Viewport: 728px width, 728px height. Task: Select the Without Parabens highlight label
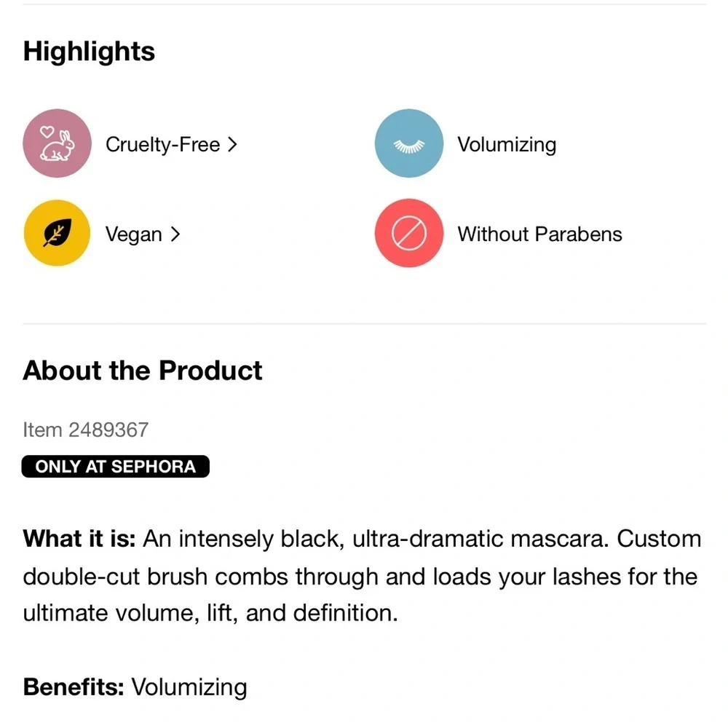(540, 234)
